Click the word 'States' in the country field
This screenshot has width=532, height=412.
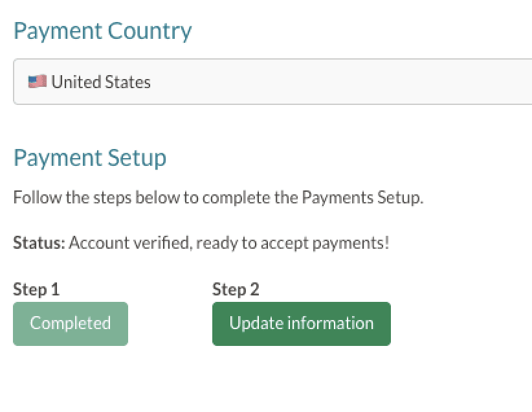coord(131,82)
